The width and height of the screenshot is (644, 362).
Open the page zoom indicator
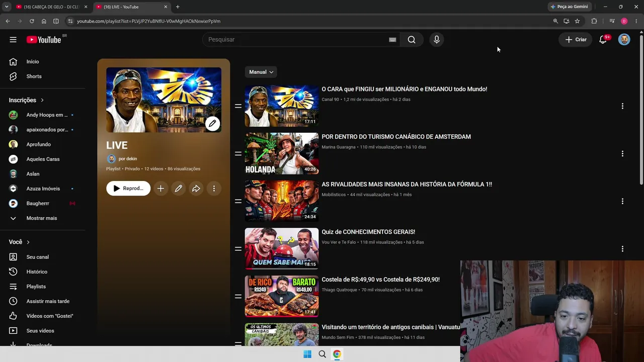pos(555,21)
